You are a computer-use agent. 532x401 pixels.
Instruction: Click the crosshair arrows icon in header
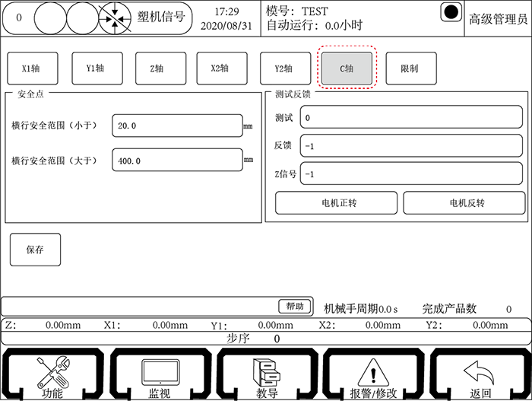coord(113,18)
